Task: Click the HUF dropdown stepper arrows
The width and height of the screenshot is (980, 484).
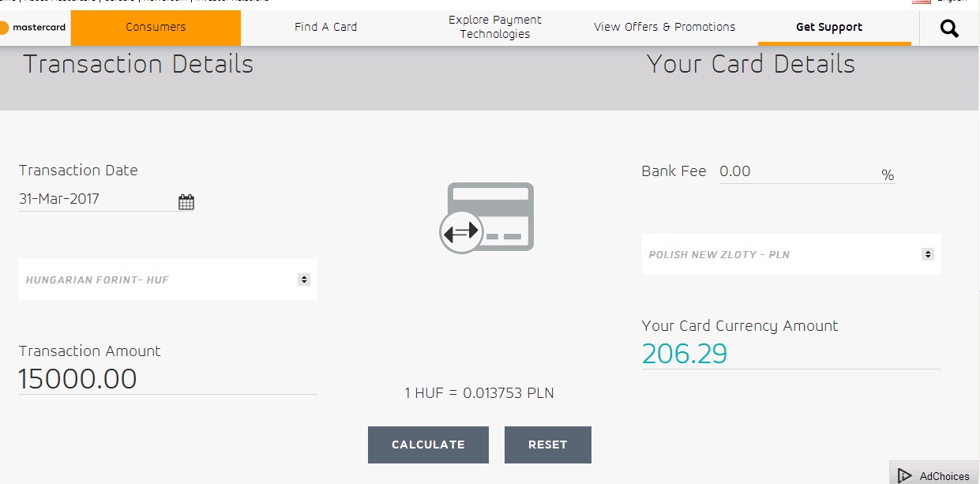Action: coord(303,280)
